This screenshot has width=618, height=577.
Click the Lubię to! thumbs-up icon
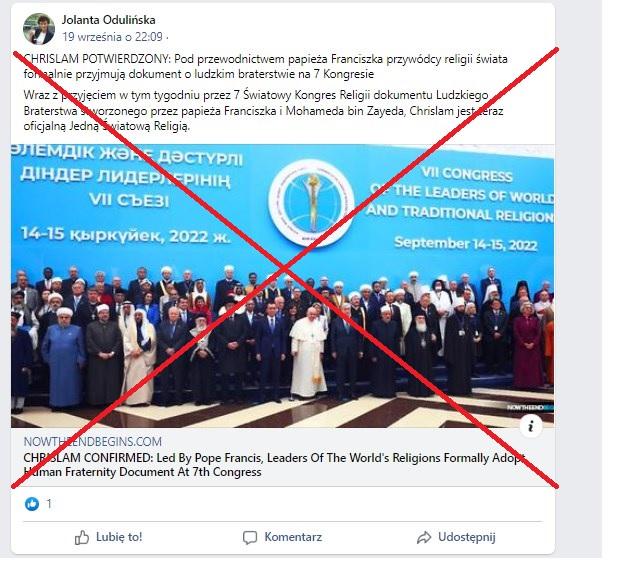(82, 537)
